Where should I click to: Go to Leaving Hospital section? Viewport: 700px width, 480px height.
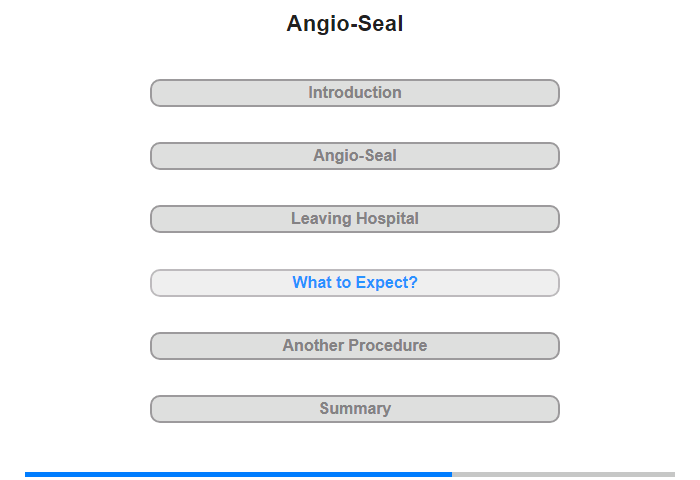(x=354, y=219)
